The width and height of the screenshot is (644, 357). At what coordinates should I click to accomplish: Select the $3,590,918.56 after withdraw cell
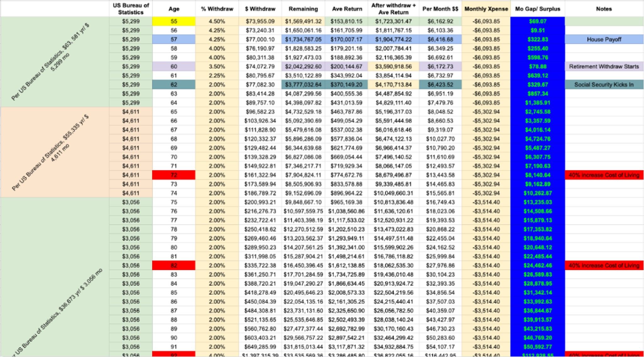click(393, 66)
